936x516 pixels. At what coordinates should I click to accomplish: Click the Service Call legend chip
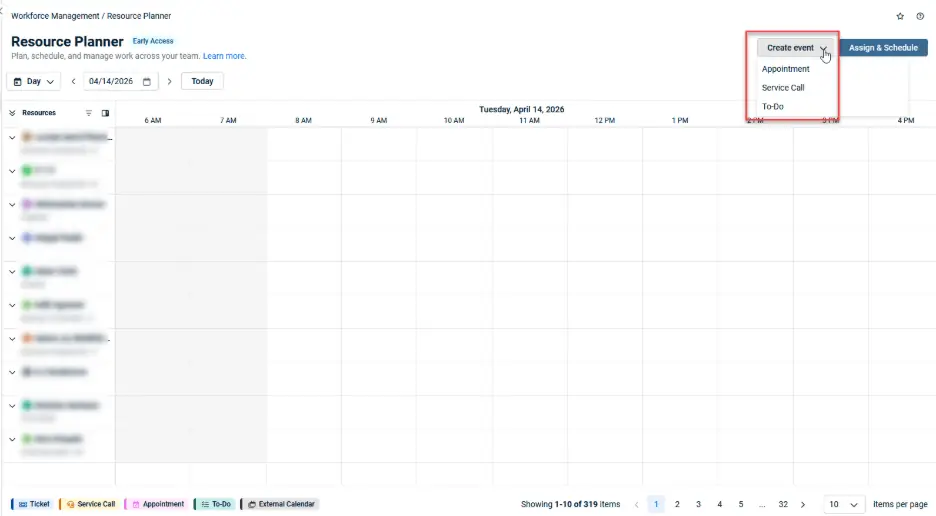click(89, 504)
